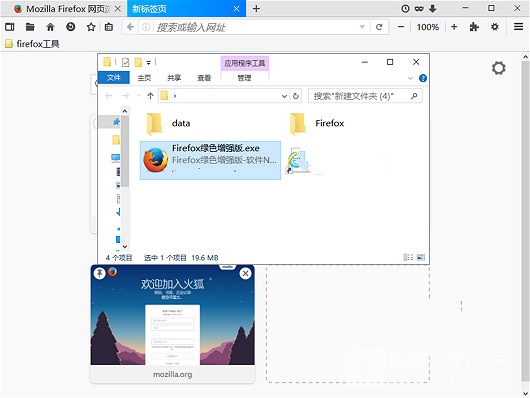Image resolution: width=530 pixels, height=398 pixels.
Task: Toggle the Firefox sidebar icon
Action: tap(9, 27)
